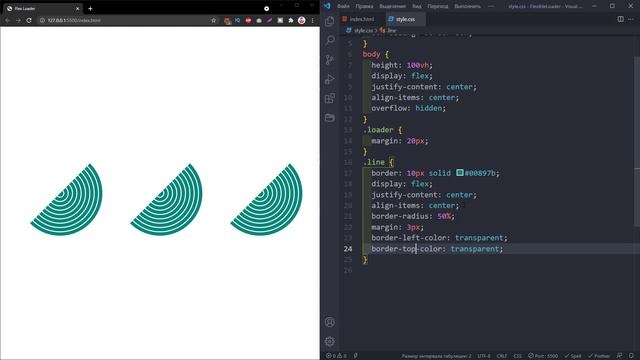
Task: Open the Manage gear menu in VS Code
Action: (330, 341)
